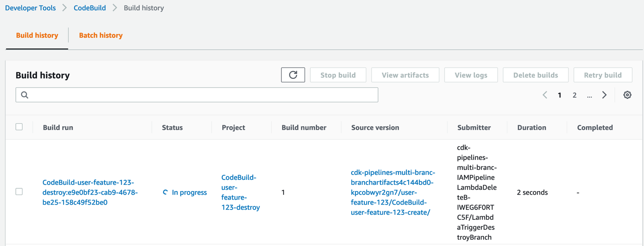Viewport: 644px width, 246px height.
Task: Click the Project column header
Action: coord(234,128)
